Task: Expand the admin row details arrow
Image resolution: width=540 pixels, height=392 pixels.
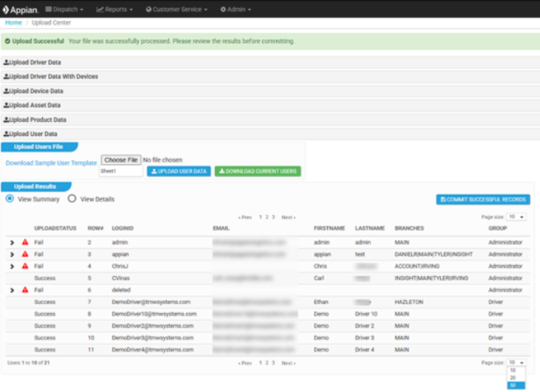Action: 12,241
